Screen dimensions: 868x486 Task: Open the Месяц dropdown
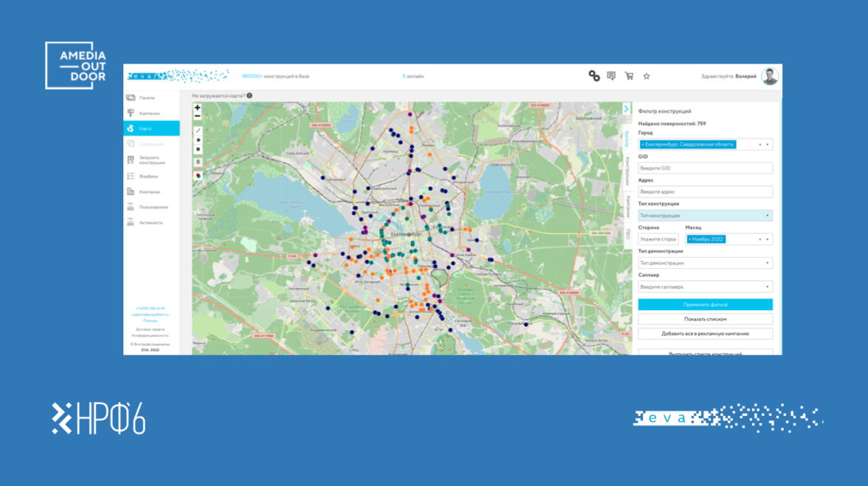(x=768, y=239)
